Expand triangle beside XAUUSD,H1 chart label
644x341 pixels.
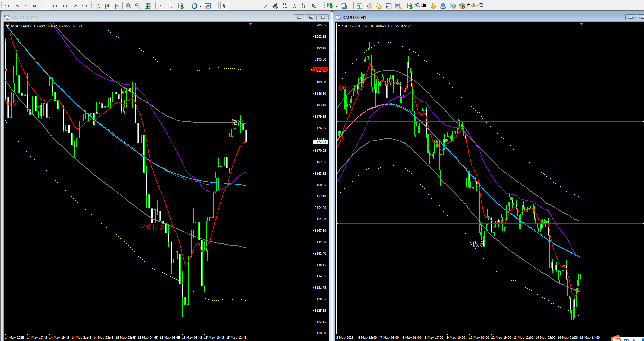[x=339, y=26]
